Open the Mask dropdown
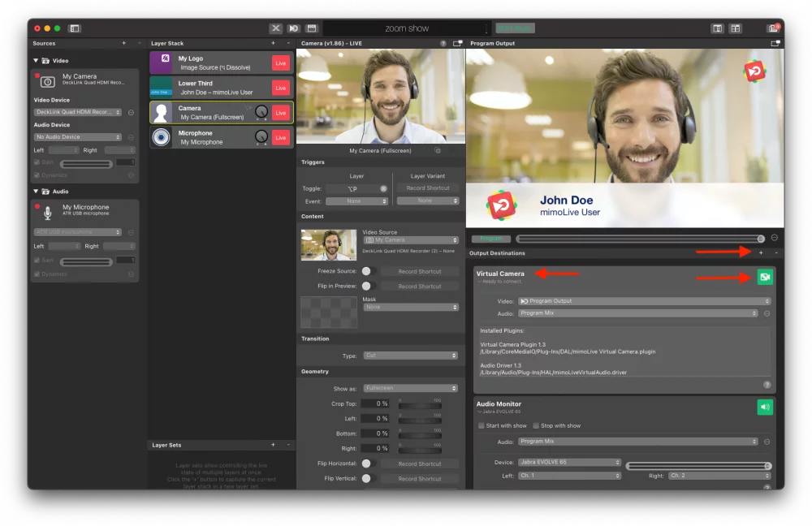This screenshot has height=526, width=812. point(411,308)
